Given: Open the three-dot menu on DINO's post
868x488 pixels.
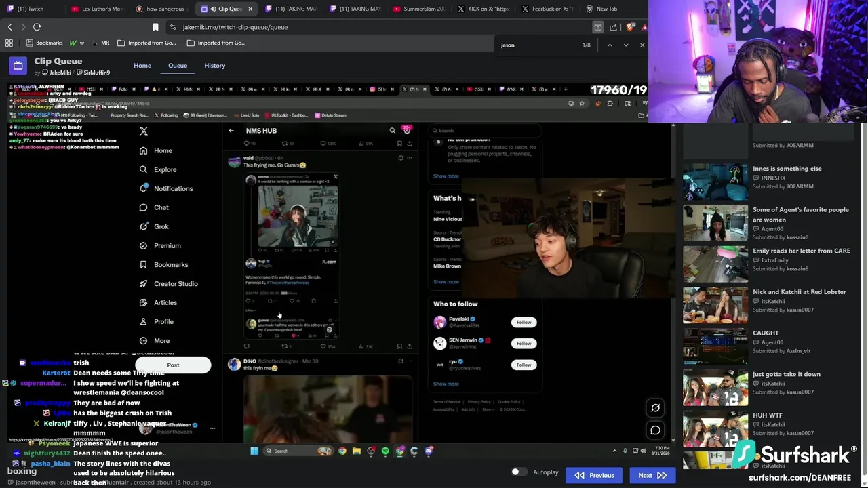Looking at the screenshot, I should pos(409,361).
